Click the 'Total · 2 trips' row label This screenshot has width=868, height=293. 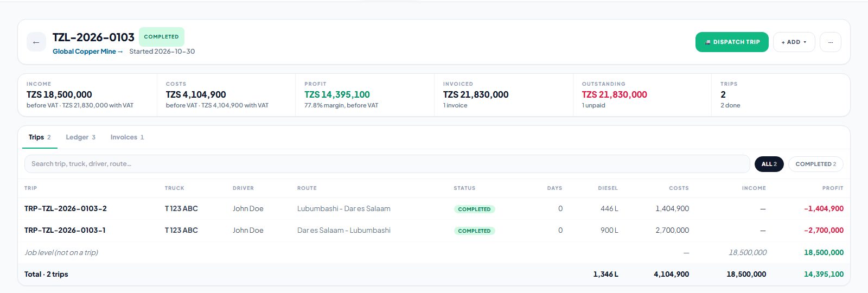click(46, 275)
